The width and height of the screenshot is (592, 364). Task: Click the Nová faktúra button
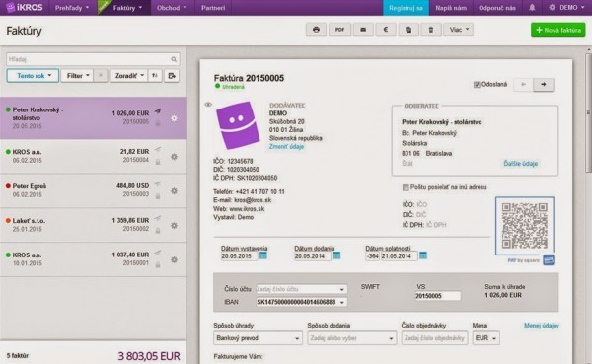(x=558, y=30)
